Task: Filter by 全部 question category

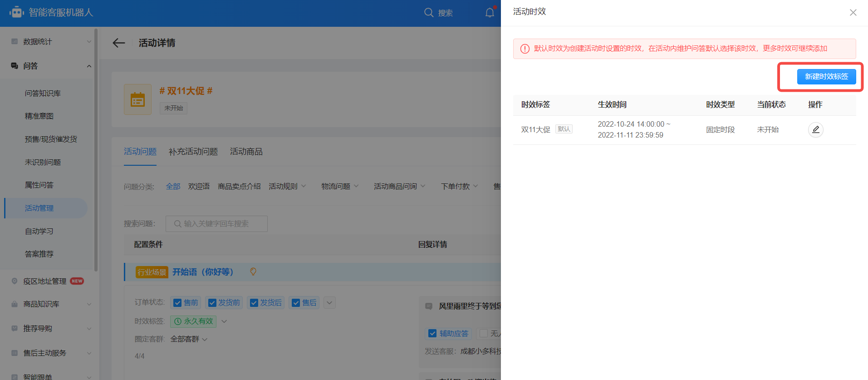Action: [173, 186]
